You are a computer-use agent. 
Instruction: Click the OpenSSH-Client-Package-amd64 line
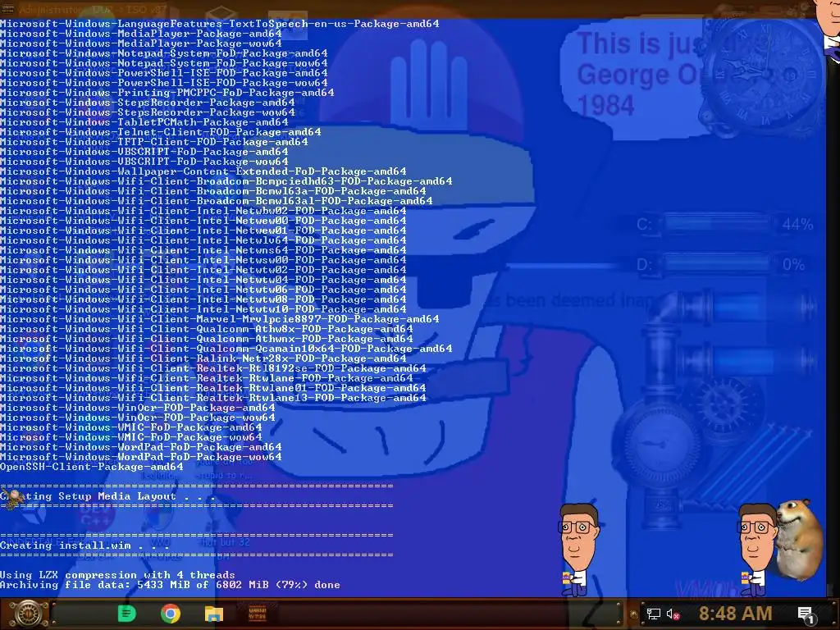(x=92, y=467)
